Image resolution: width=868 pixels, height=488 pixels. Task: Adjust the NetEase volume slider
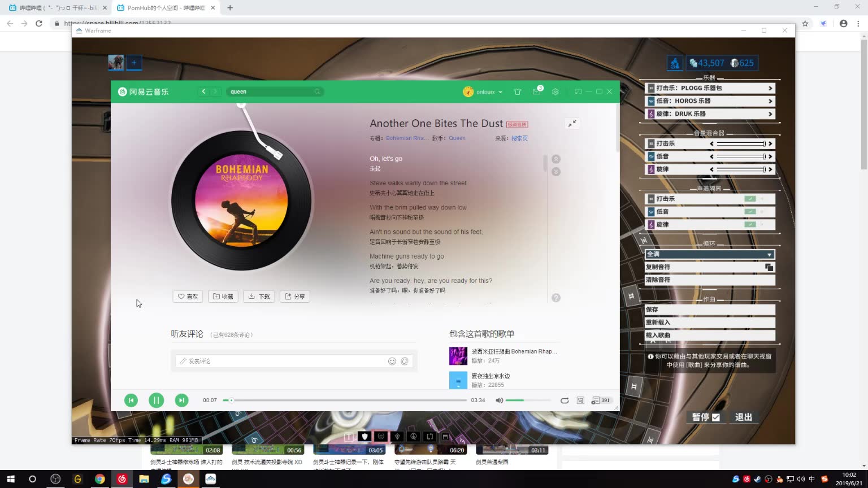(x=528, y=400)
